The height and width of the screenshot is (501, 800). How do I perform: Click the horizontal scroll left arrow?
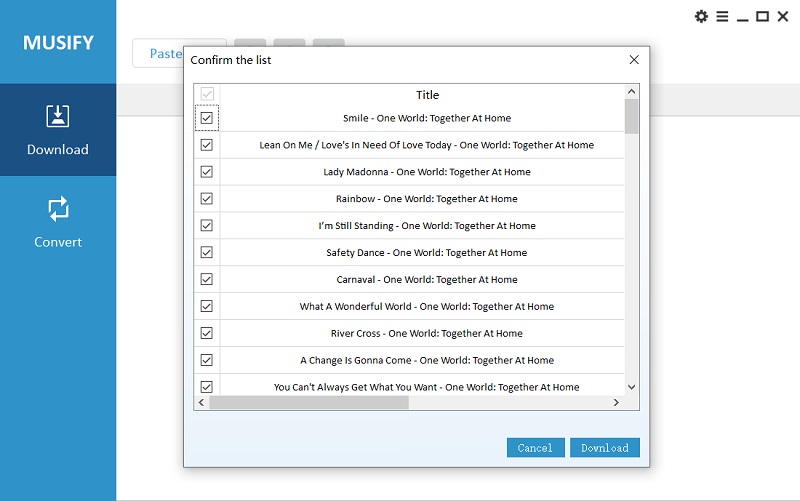[x=201, y=403]
